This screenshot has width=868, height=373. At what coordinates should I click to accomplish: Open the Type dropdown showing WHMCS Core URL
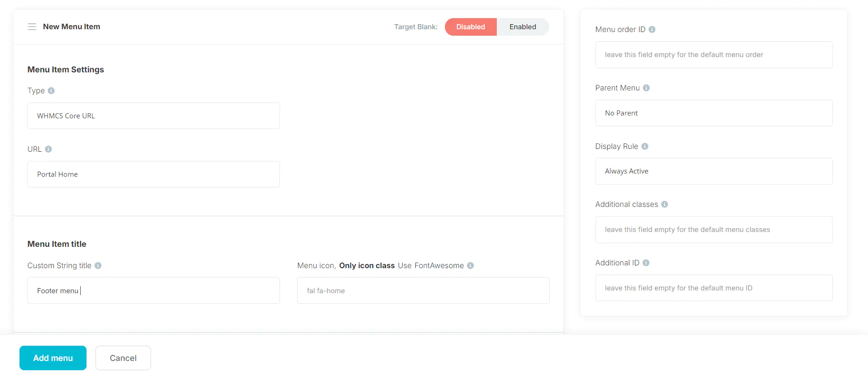coord(153,116)
